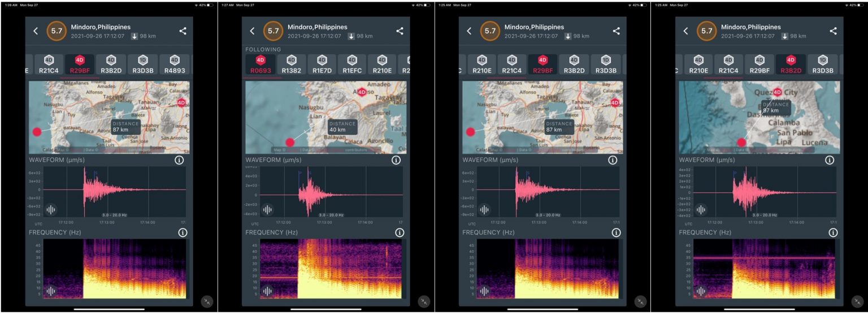The width and height of the screenshot is (868, 314).
Task: Select the R1382 station tab
Action: pos(291,65)
